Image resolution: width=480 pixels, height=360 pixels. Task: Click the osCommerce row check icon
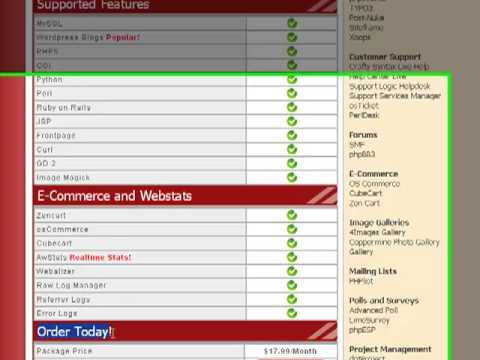click(292, 229)
